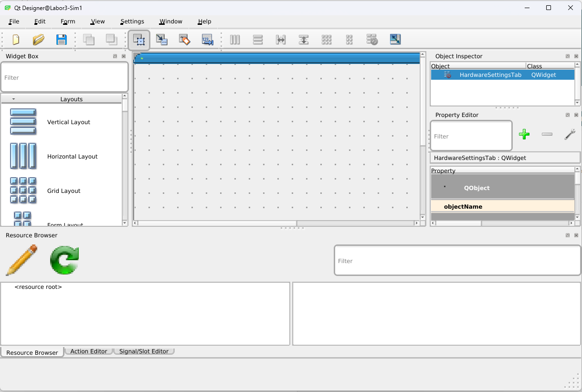Select the Resource Browser tab
This screenshot has height=392, width=582.
(x=32, y=352)
